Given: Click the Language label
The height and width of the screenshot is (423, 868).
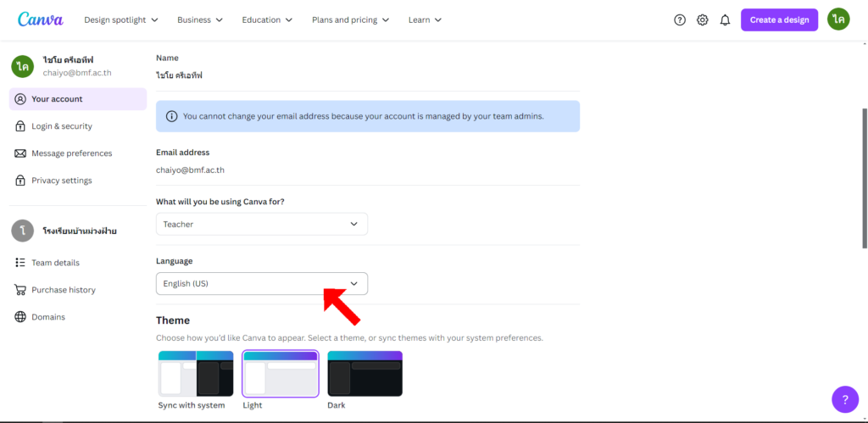Looking at the screenshot, I should pyautogui.click(x=175, y=261).
